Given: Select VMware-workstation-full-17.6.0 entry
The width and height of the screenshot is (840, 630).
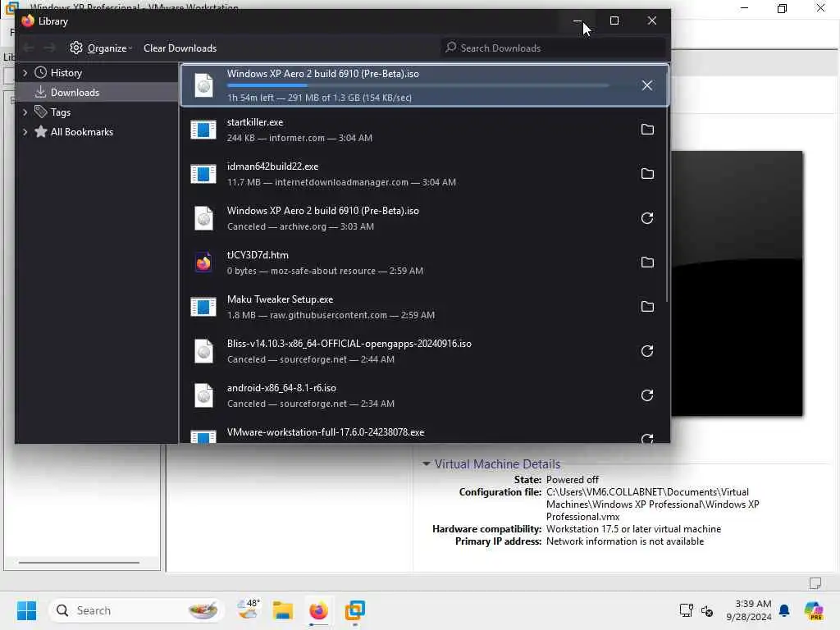Looking at the screenshot, I should [424, 431].
